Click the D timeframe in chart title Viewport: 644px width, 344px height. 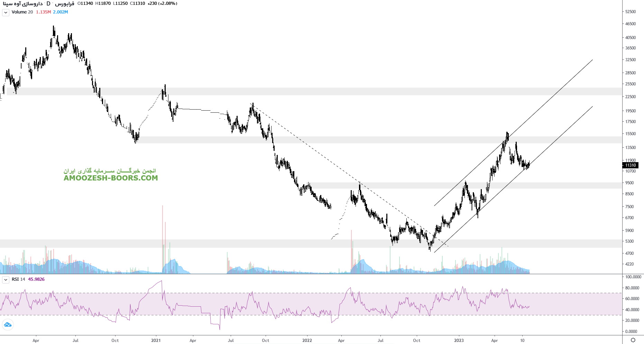pyautogui.click(x=48, y=3)
